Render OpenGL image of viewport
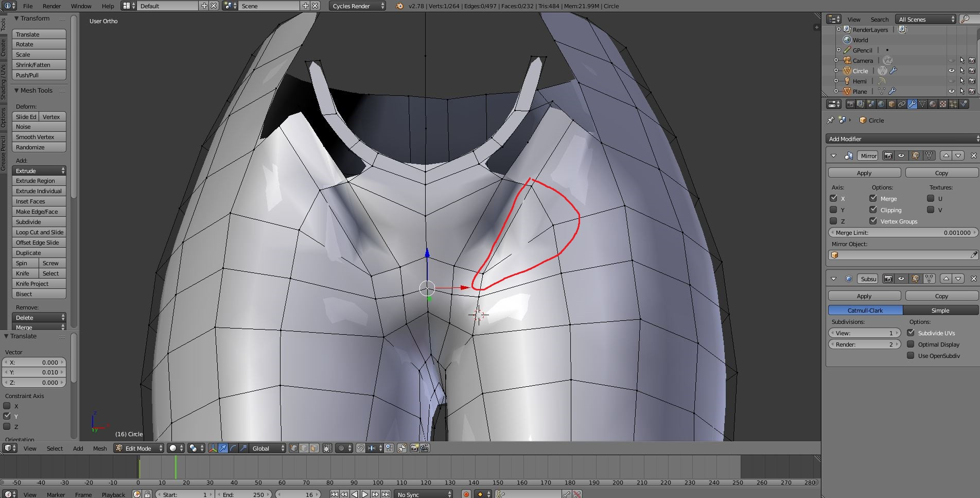This screenshot has height=498, width=980. pos(414,449)
